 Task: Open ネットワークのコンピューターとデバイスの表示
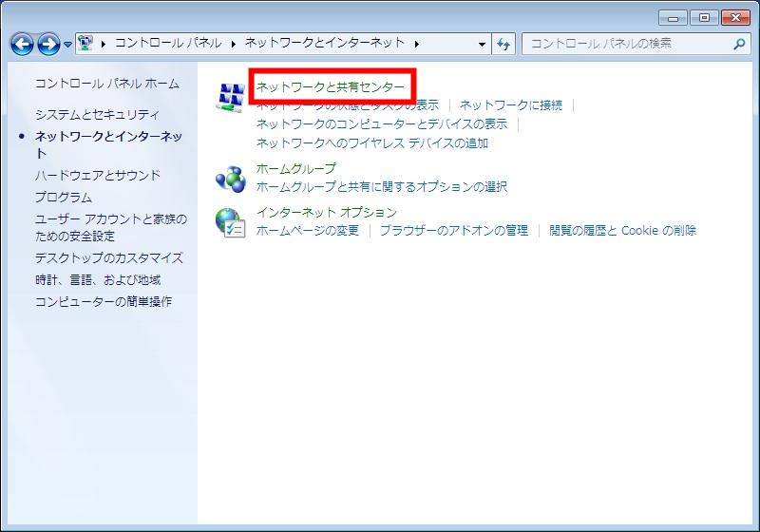click(x=382, y=124)
